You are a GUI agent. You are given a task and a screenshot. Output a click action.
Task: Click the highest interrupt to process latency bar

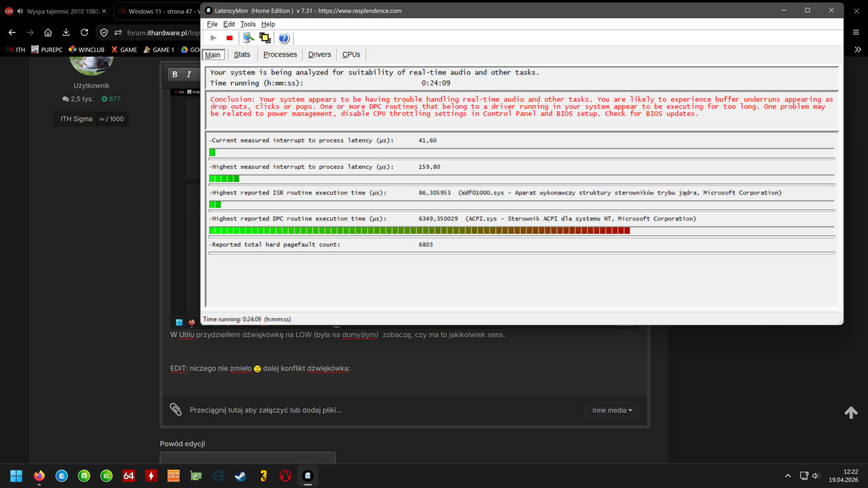224,178
